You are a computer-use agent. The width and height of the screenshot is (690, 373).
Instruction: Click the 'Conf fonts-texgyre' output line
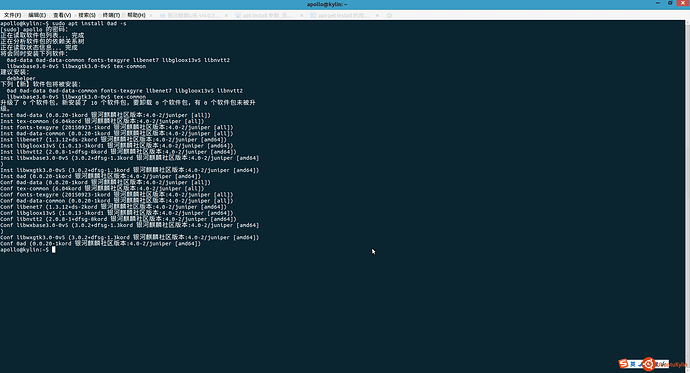[117, 195]
